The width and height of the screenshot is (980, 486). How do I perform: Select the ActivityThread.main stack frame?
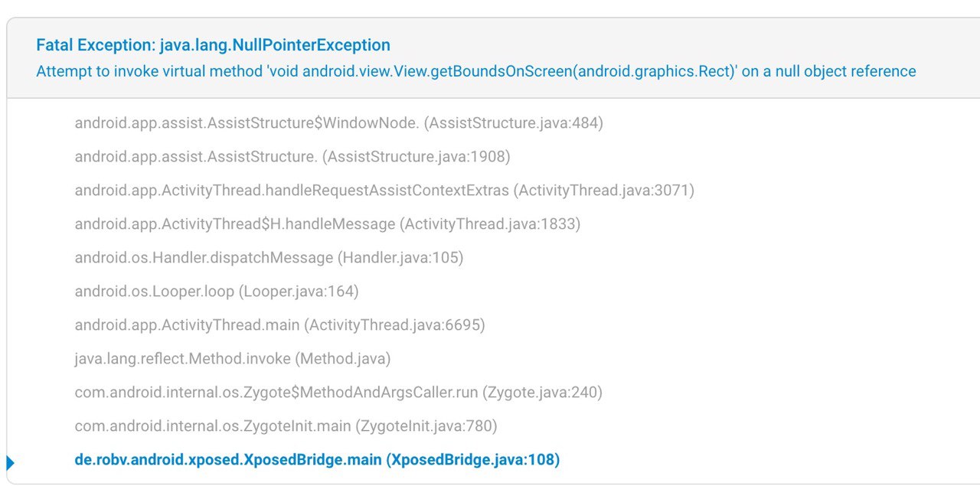(x=279, y=325)
